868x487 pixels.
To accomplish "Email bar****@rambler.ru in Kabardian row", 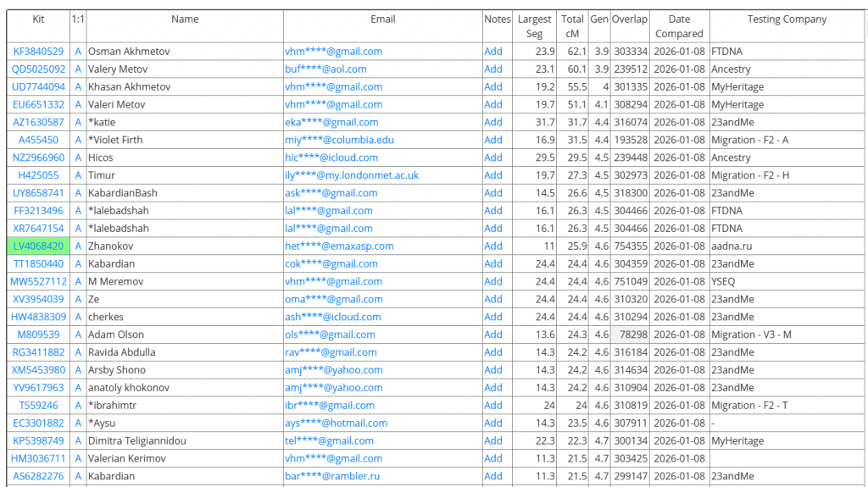I will pyautogui.click(x=332, y=477).
